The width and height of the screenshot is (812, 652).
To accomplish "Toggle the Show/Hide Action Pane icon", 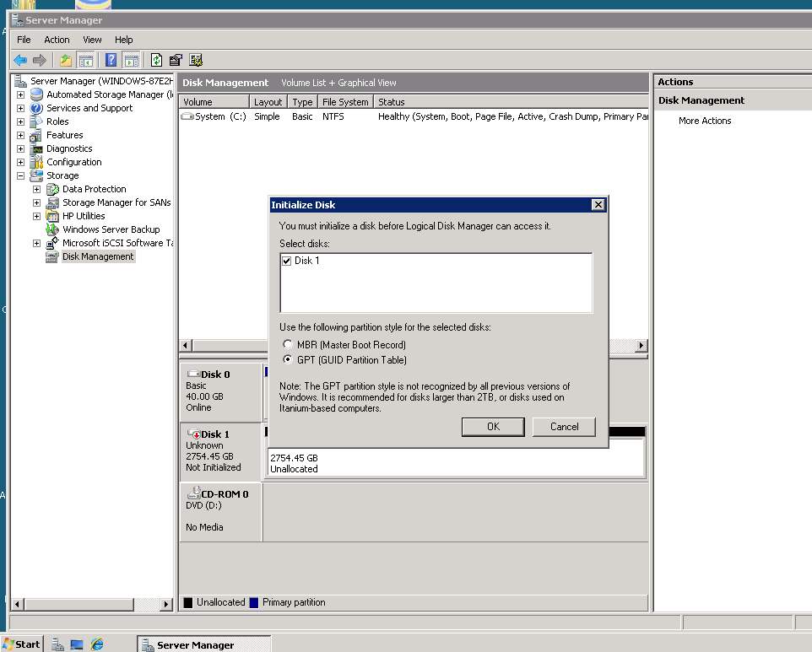I will point(132,61).
